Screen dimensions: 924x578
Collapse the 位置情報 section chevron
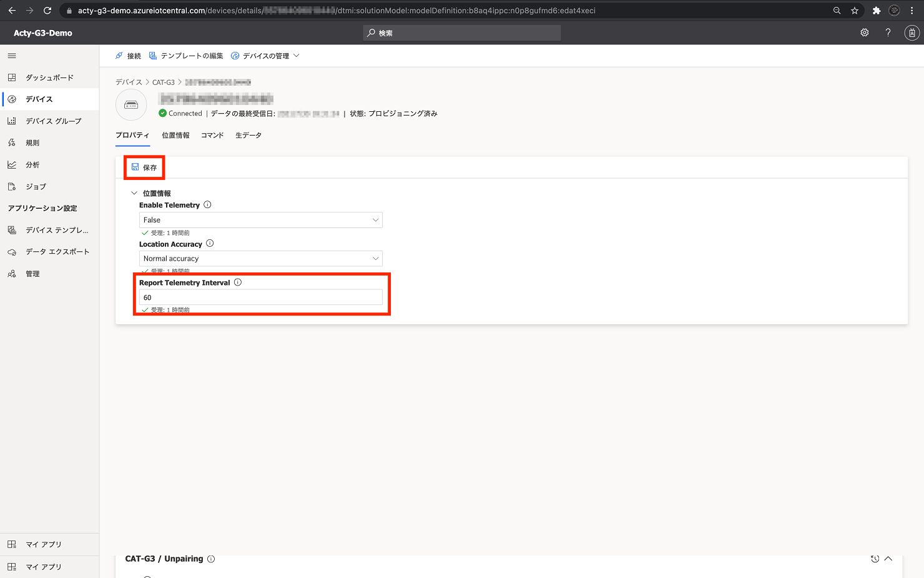pyautogui.click(x=134, y=193)
